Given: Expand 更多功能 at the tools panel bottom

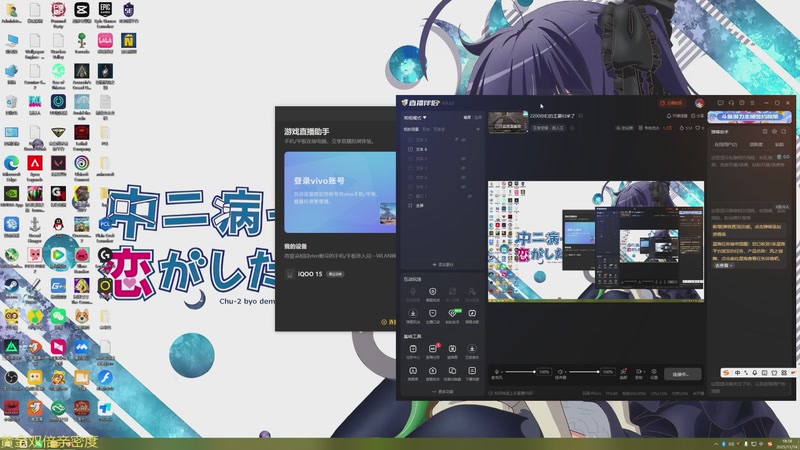Looking at the screenshot, I should coord(443,391).
